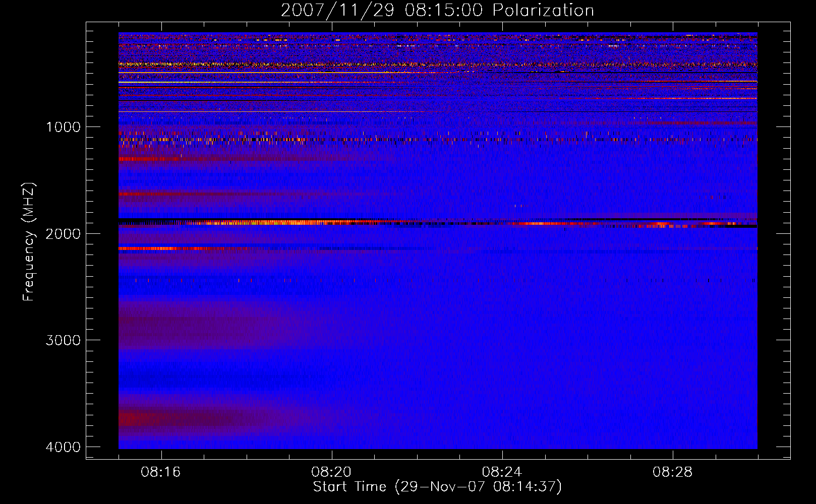
Task: Select the 'Frequency (MHZ)' axis label
Action: pyautogui.click(x=28, y=242)
